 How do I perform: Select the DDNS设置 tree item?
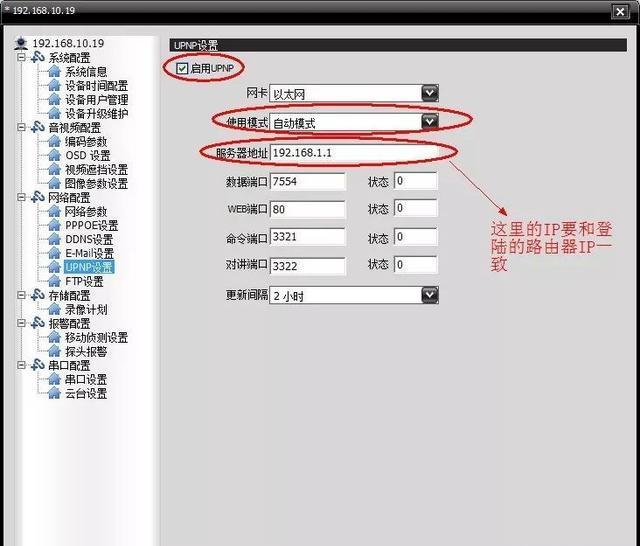click(x=89, y=239)
